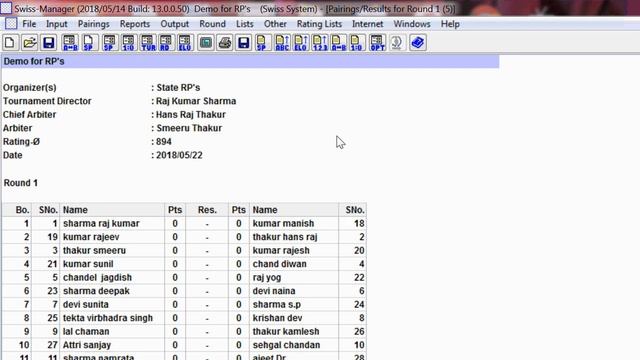
Task: Click the SP dialog toolbar icon beside 1:0
Action: [x=109, y=42]
